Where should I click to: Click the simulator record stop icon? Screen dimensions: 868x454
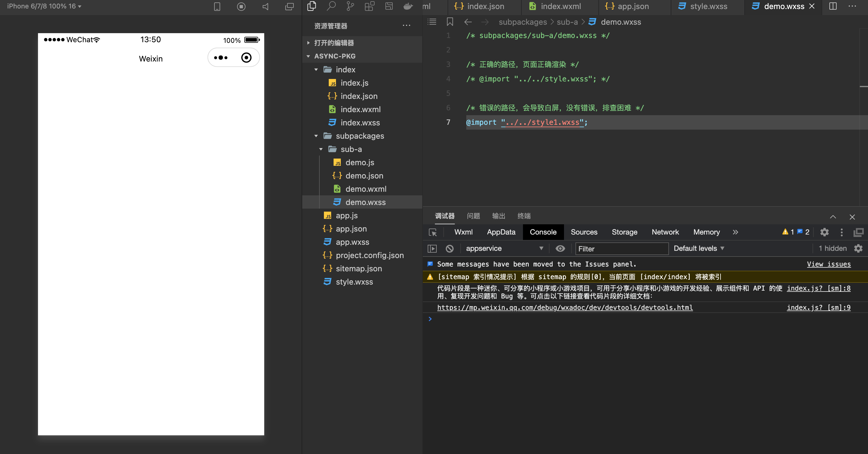[x=241, y=6]
